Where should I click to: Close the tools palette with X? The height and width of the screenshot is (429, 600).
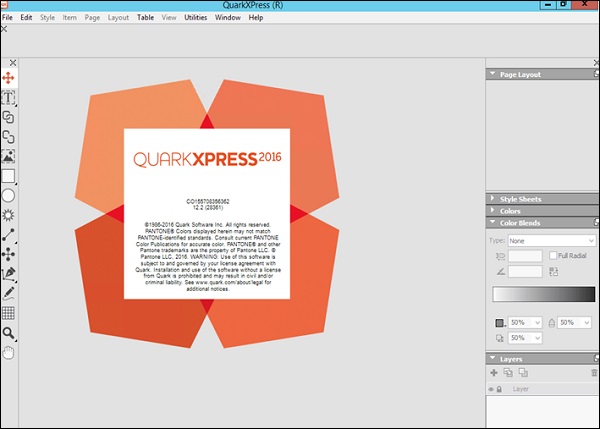(13, 63)
